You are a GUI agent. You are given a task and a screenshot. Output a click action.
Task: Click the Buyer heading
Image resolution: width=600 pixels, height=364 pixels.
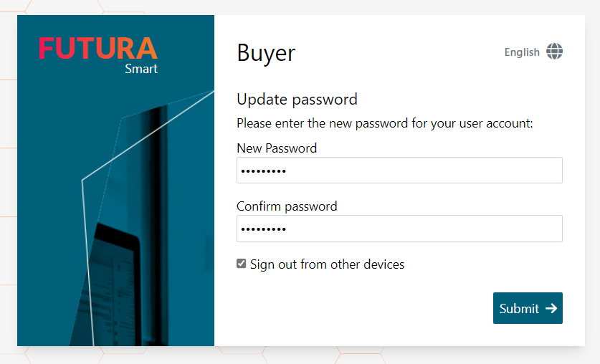(x=266, y=53)
